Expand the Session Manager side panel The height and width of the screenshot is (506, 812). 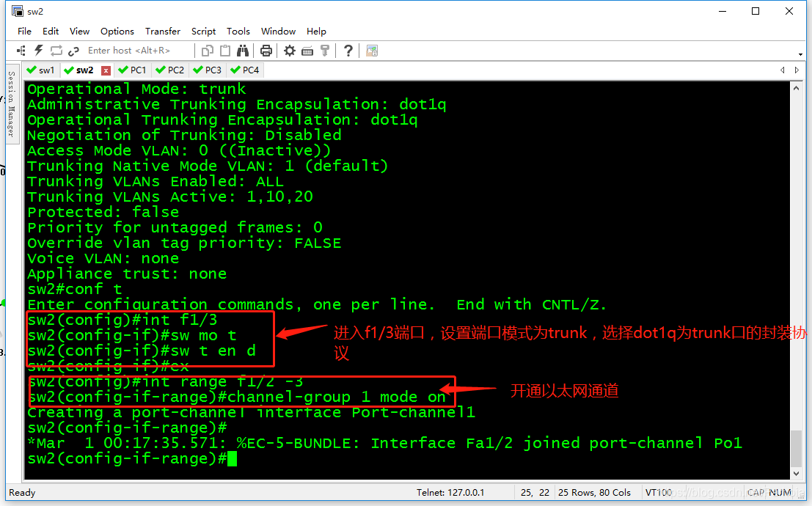(12, 103)
